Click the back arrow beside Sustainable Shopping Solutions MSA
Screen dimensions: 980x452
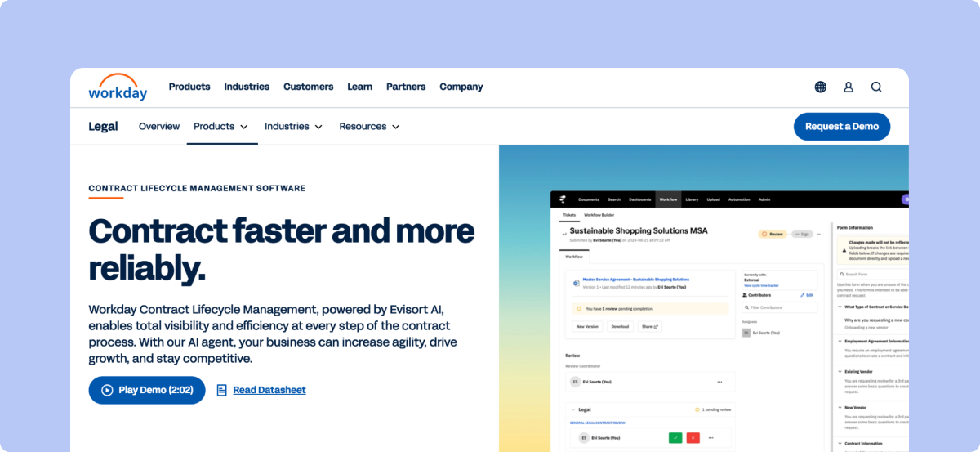[x=564, y=235]
